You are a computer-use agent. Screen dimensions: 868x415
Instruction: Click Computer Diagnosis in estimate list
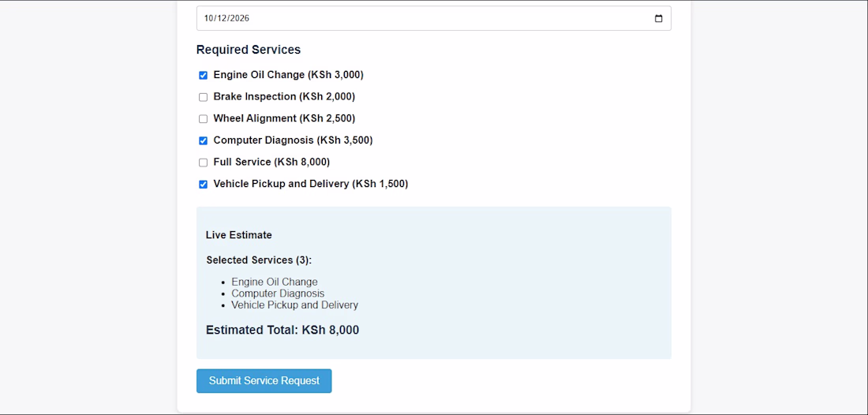pos(278,293)
